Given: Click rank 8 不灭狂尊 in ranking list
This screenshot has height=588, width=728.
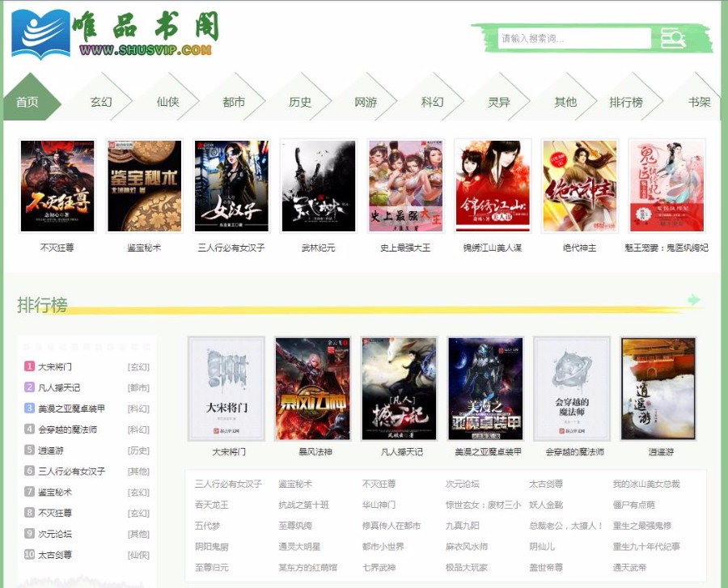Looking at the screenshot, I should 55,513.
